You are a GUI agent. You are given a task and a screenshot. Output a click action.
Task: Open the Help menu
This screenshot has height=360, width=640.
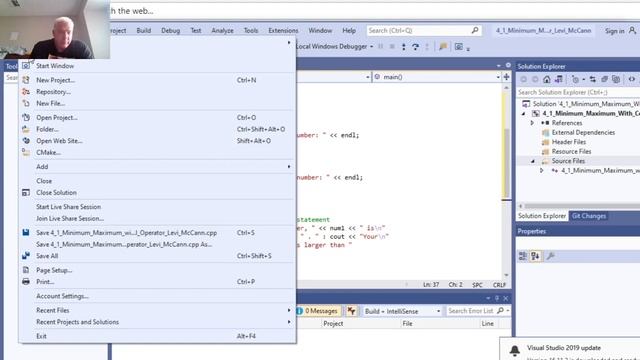click(x=349, y=31)
